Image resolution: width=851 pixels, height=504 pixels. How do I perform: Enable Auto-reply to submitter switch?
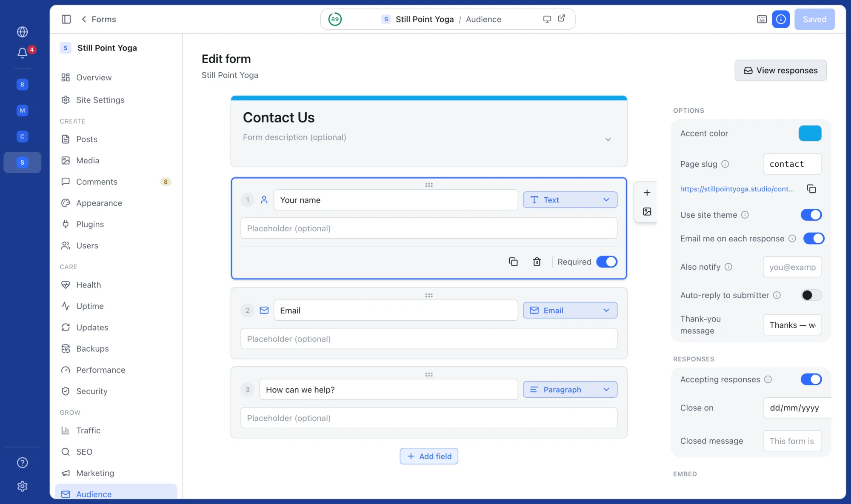[811, 295]
